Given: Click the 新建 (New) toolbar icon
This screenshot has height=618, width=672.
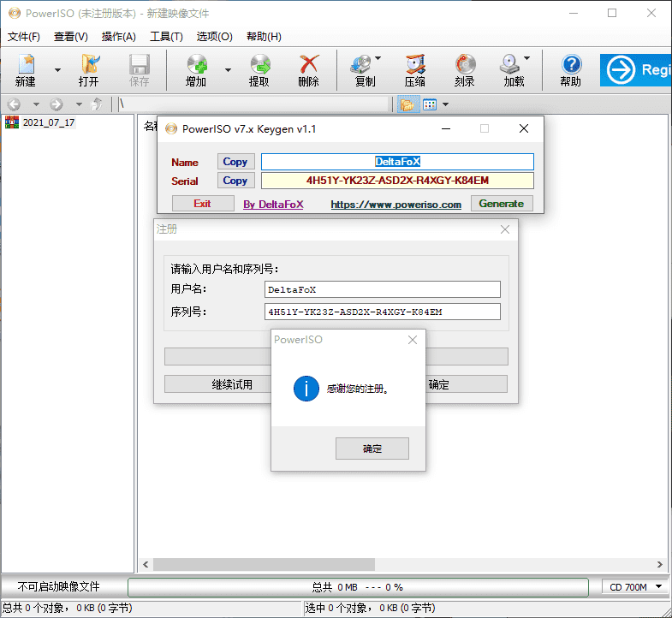Looking at the screenshot, I should click(25, 69).
